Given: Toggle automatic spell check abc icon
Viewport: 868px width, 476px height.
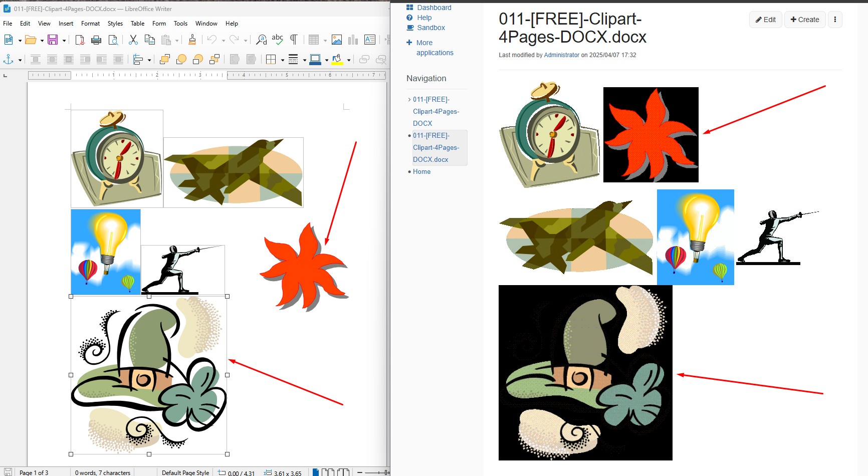Looking at the screenshot, I should (x=277, y=40).
